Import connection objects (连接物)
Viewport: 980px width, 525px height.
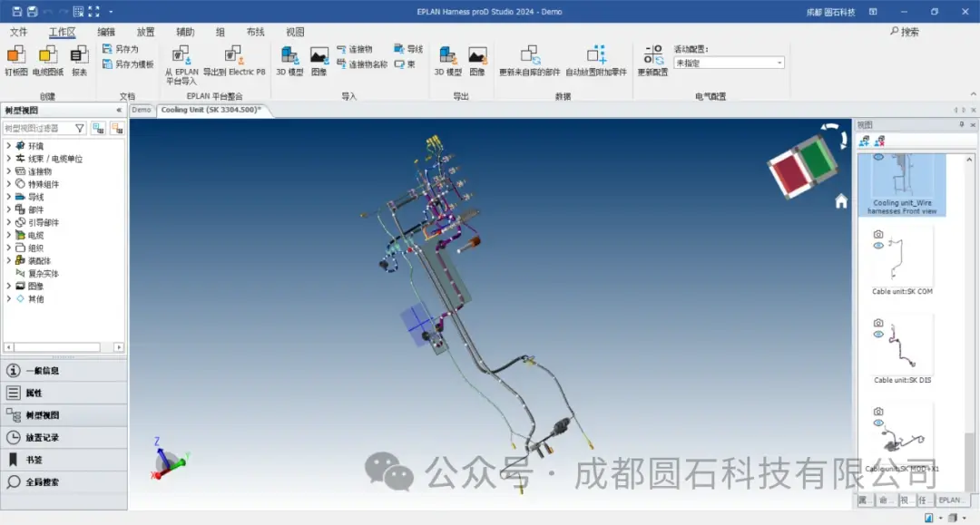pyautogui.click(x=355, y=49)
